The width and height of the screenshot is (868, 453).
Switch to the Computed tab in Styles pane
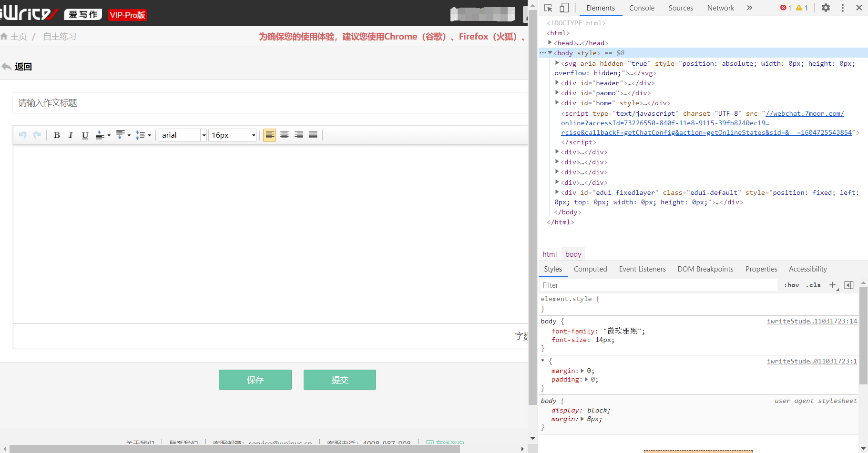(590, 269)
